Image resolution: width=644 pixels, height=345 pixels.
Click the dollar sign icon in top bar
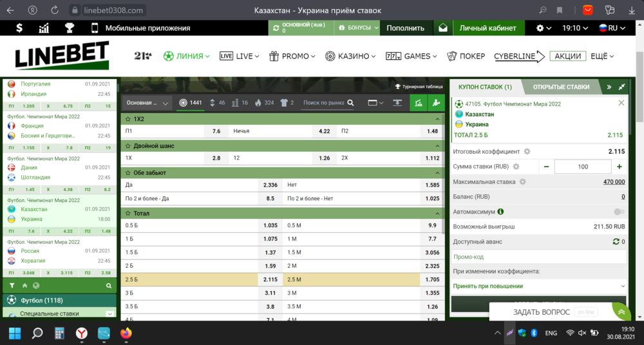pos(19,28)
